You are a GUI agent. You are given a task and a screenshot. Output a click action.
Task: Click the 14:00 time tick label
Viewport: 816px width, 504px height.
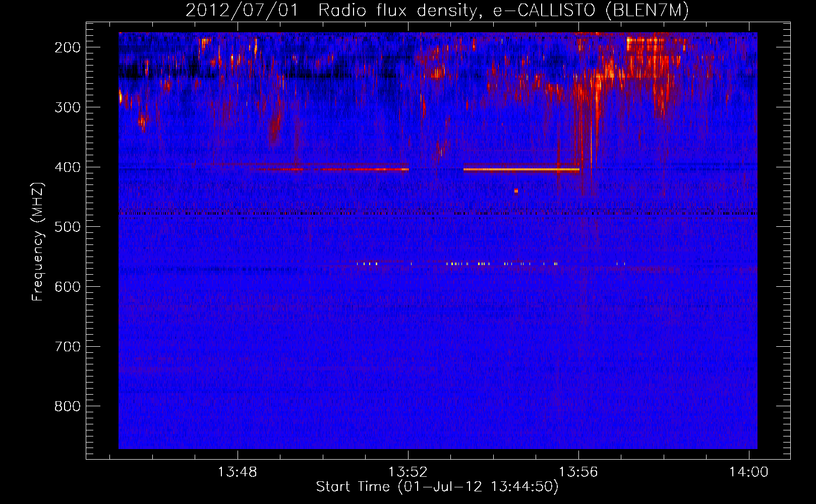[749, 472]
